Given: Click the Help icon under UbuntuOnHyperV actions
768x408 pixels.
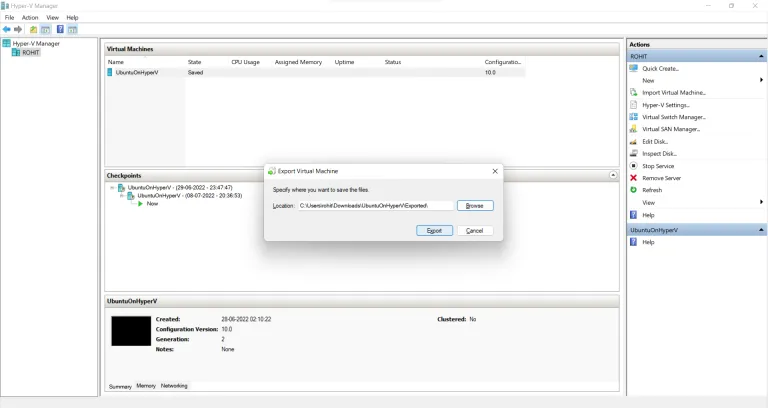Looking at the screenshot, I should tap(633, 242).
